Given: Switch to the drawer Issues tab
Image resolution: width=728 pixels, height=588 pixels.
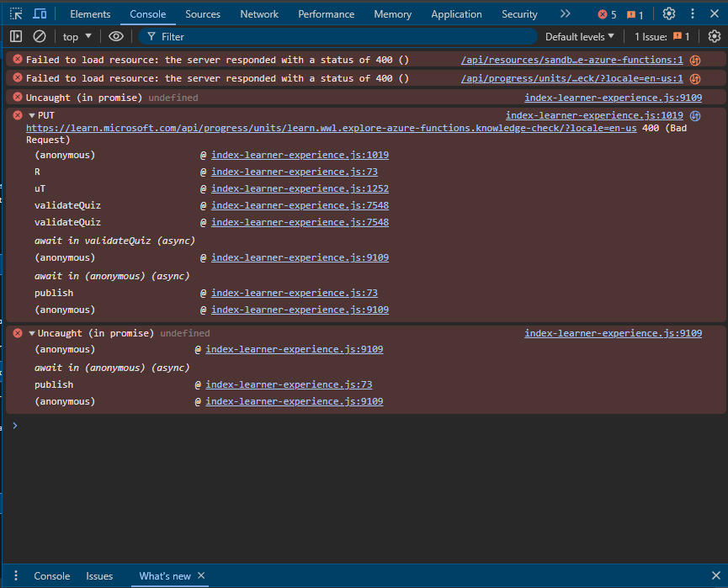Looking at the screenshot, I should (99, 576).
